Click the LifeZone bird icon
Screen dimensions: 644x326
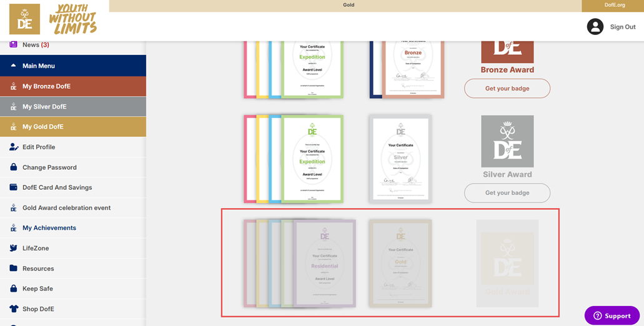[13, 248]
